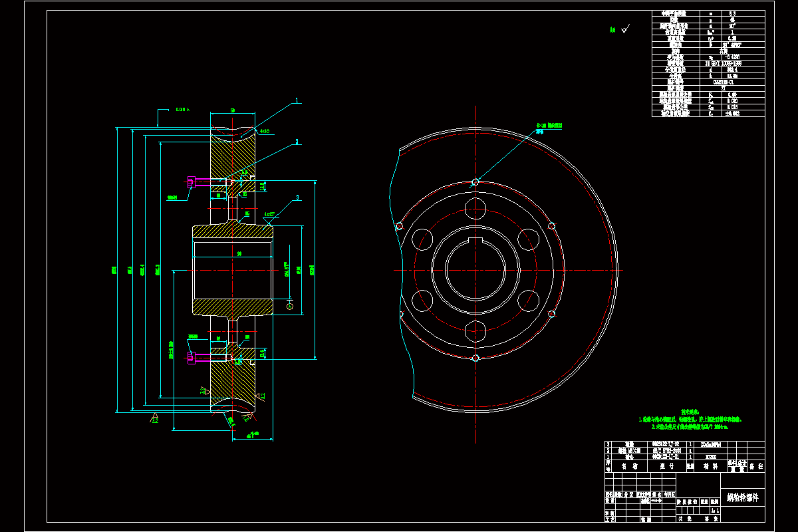
Task: Click the '图号' header cell in parts list
Action: coord(667,467)
